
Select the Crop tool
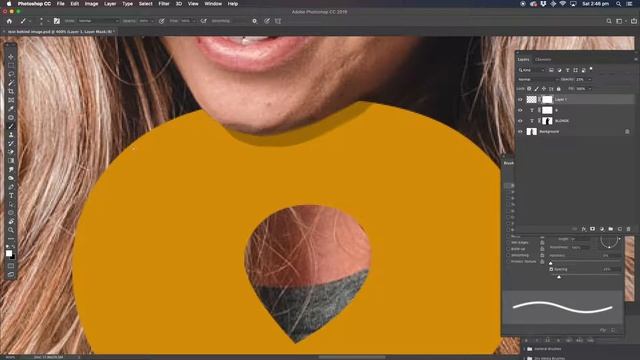point(11,91)
